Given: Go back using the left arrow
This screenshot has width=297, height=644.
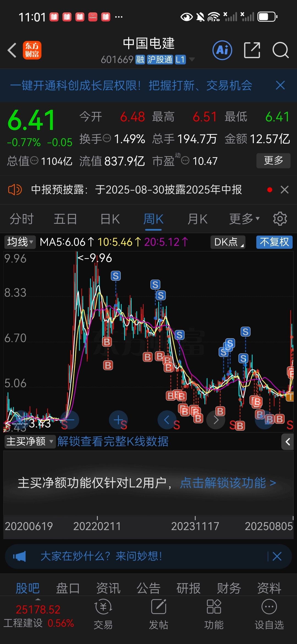Looking at the screenshot, I should 12,50.
